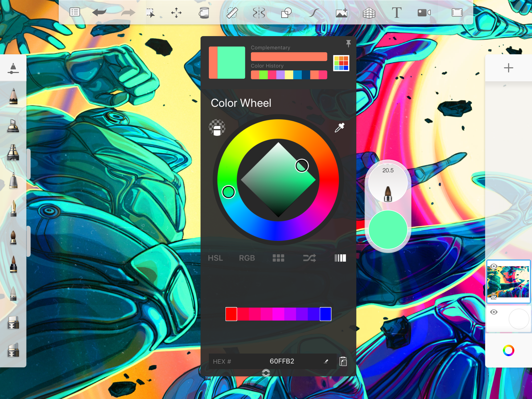The height and width of the screenshot is (399, 532).
Task: Click the HEX value field 60FFB2
Action: [282, 361]
